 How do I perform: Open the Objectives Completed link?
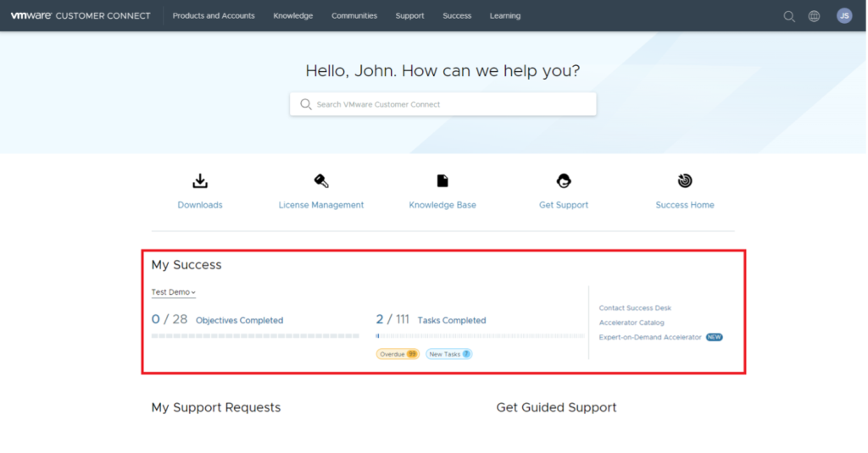coord(239,320)
